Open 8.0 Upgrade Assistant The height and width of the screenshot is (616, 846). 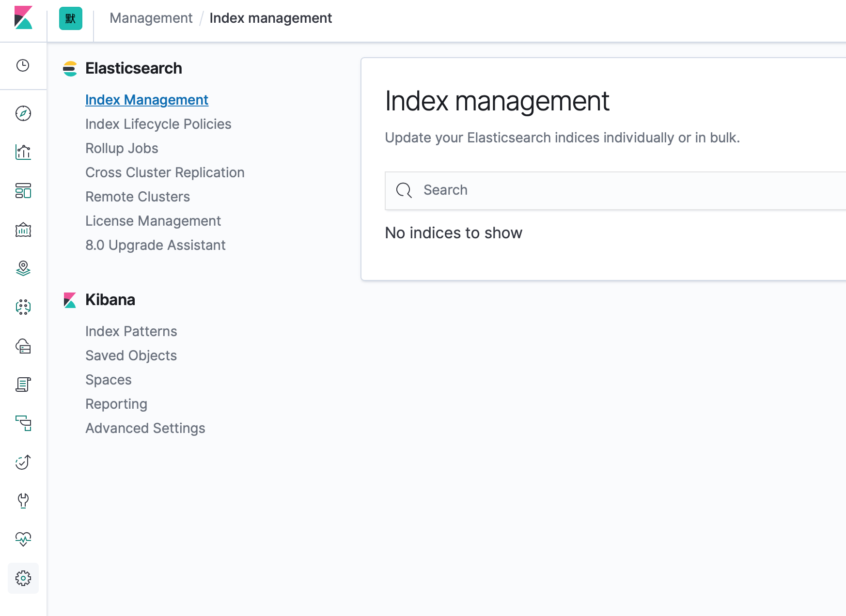(156, 245)
